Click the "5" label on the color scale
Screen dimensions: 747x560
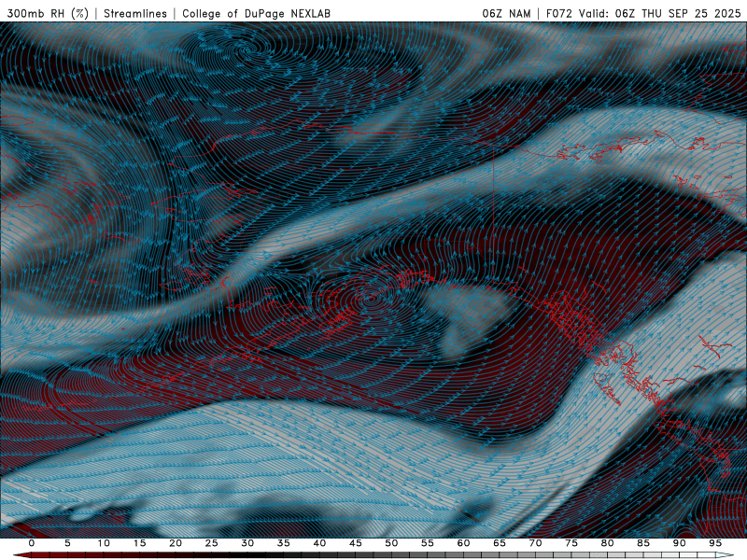click(67, 543)
